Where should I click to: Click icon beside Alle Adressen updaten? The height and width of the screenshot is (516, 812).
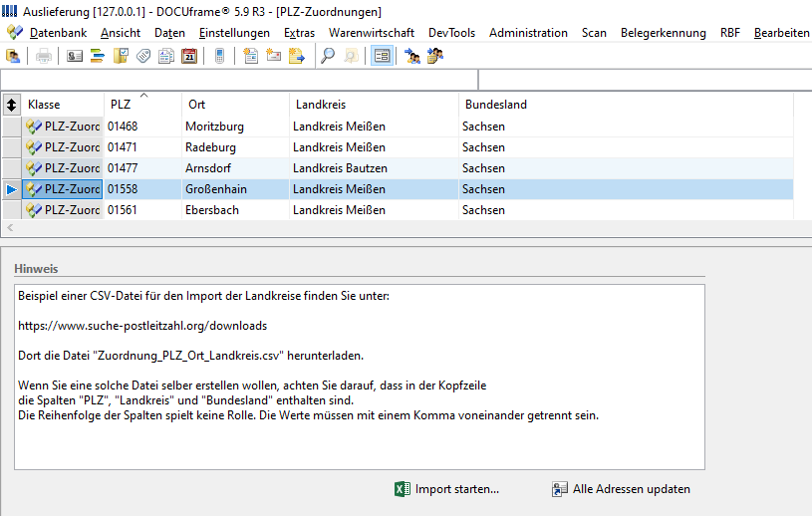(x=559, y=489)
